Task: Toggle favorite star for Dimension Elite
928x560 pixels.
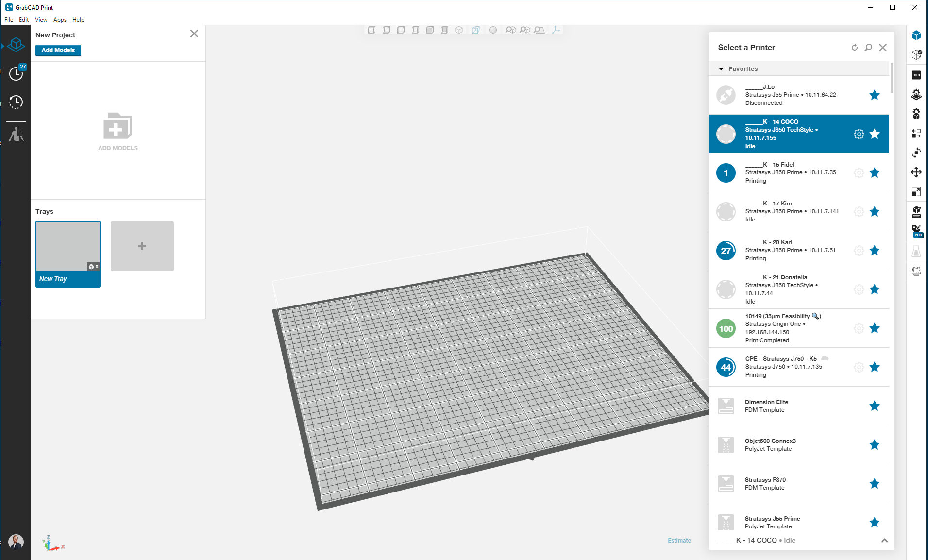Action: click(874, 406)
